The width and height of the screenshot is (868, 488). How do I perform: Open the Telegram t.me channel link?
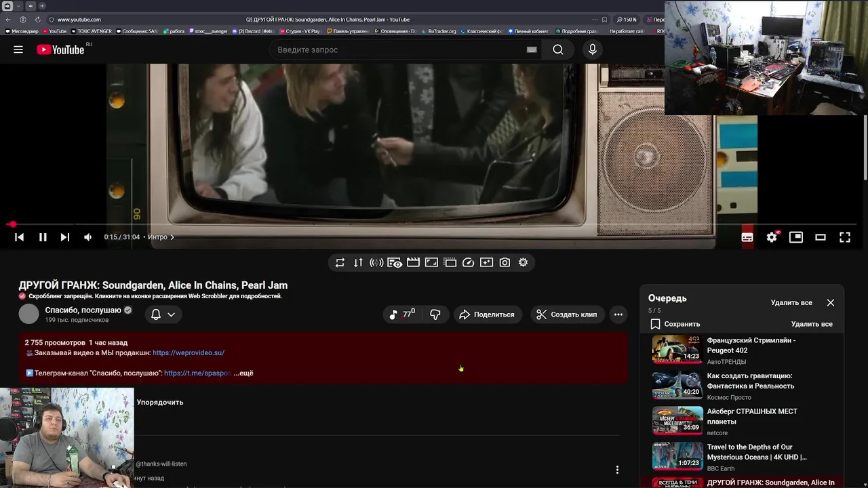(197, 373)
